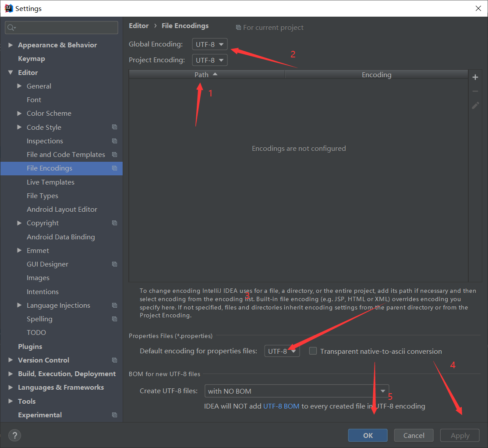The height and width of the screenshot is (448, 488).
Task: Expand the Tools section
Action: point(11,401)
